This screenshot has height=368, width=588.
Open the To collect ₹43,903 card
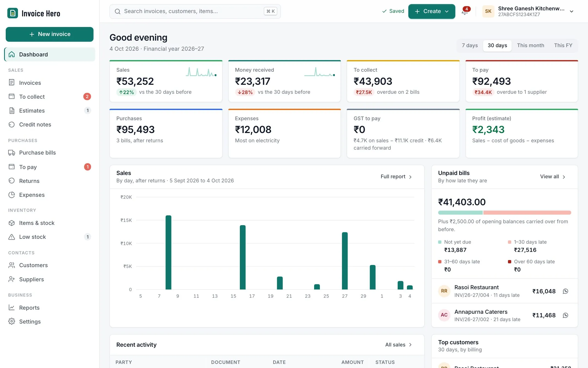[x=403, y=81]
